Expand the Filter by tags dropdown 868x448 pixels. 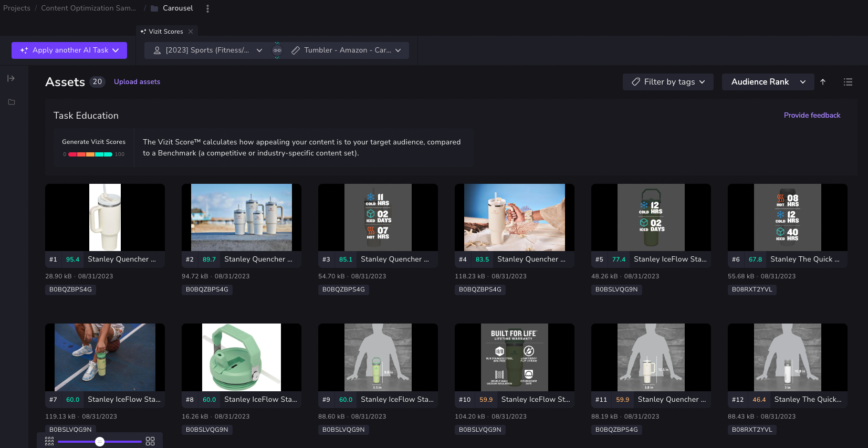668,82
